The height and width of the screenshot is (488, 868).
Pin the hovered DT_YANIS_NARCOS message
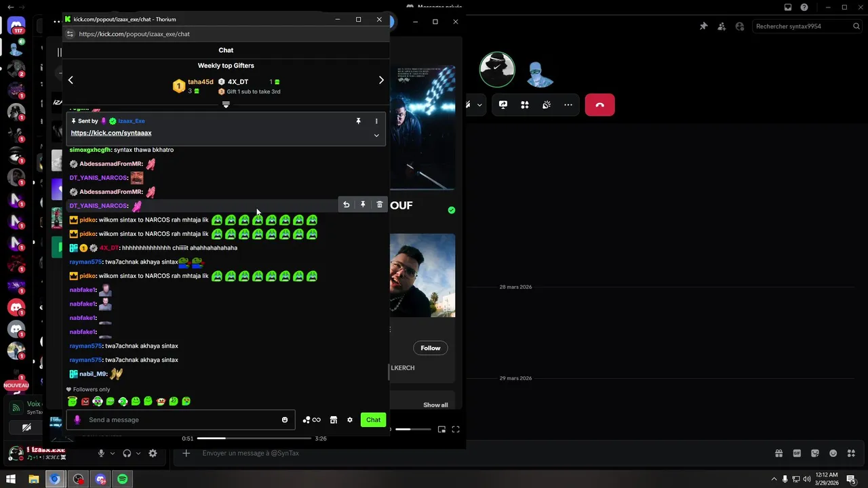(x=363, y=205)
